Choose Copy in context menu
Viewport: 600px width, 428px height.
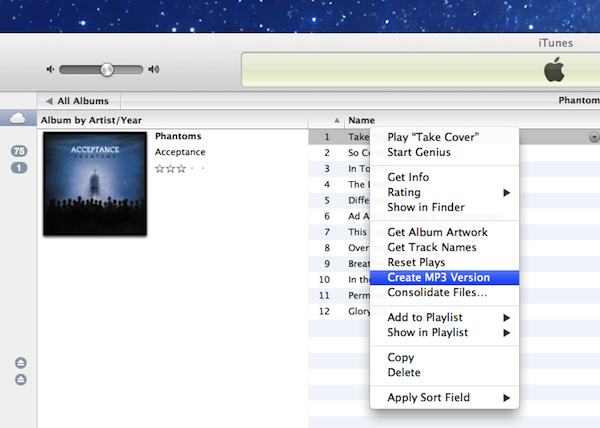[444, 357]
